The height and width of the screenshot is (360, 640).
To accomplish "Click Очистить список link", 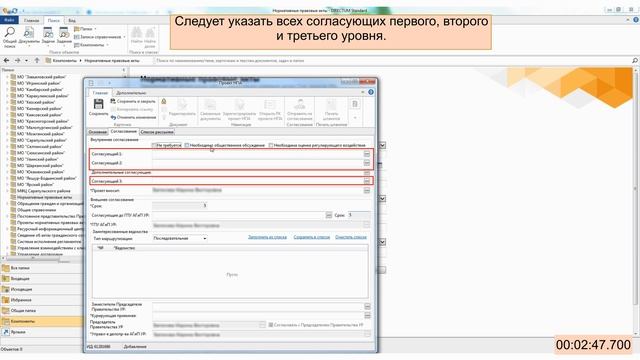I will [x=351, y=237].
